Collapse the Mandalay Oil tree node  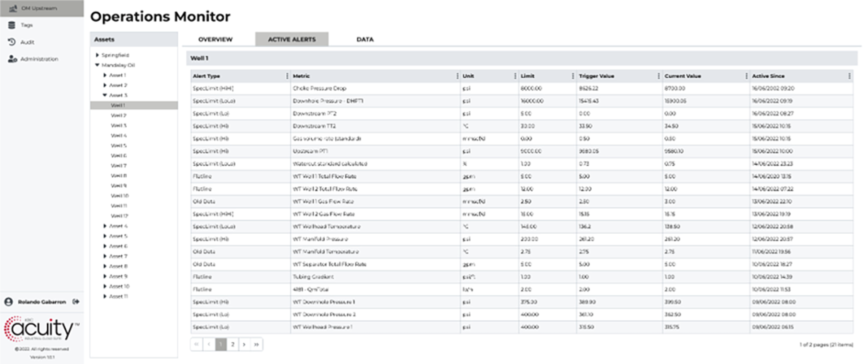point(97,65)
